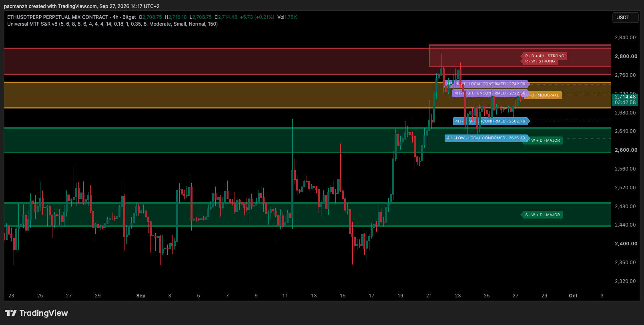Click the high price value H2,716.18
Viewport: 644px width, 325px height.
176,17
